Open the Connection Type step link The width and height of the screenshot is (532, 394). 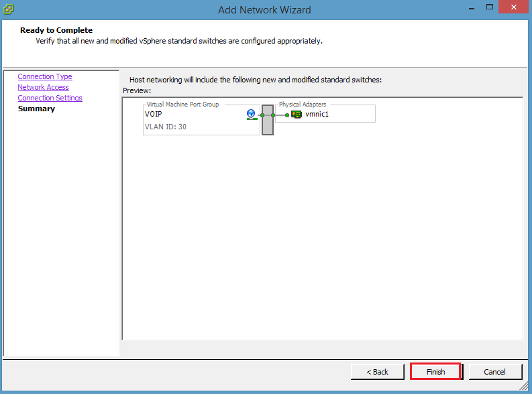45,76
